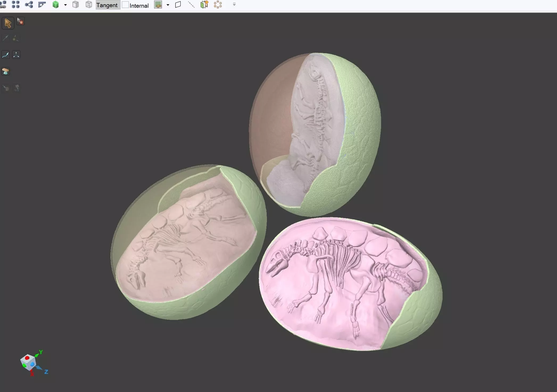
Task: Click the connected nodes share-like icon
Action: [29, 5]
